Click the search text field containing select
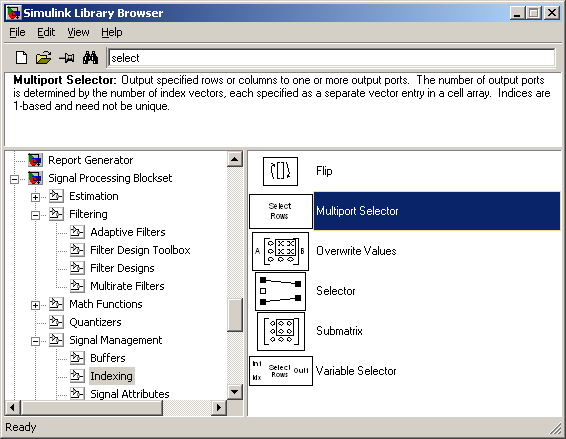 tap(332, 58)
